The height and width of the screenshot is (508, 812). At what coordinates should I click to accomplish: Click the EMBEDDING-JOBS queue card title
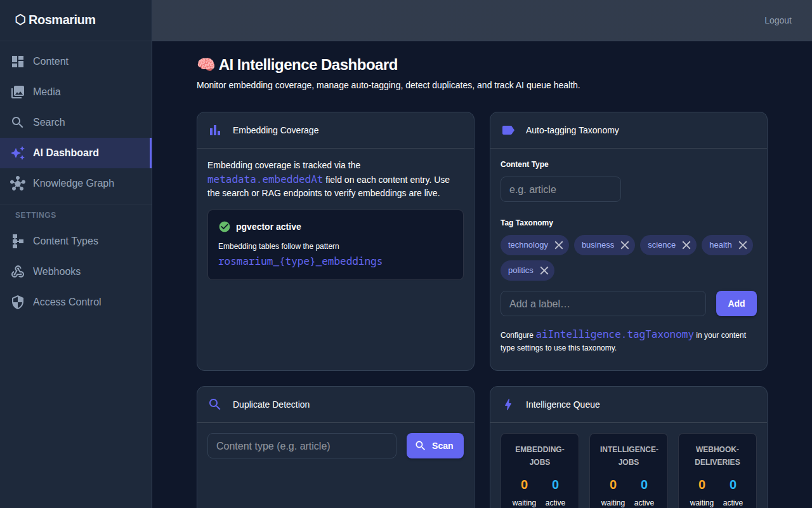[x=540, y=455]
